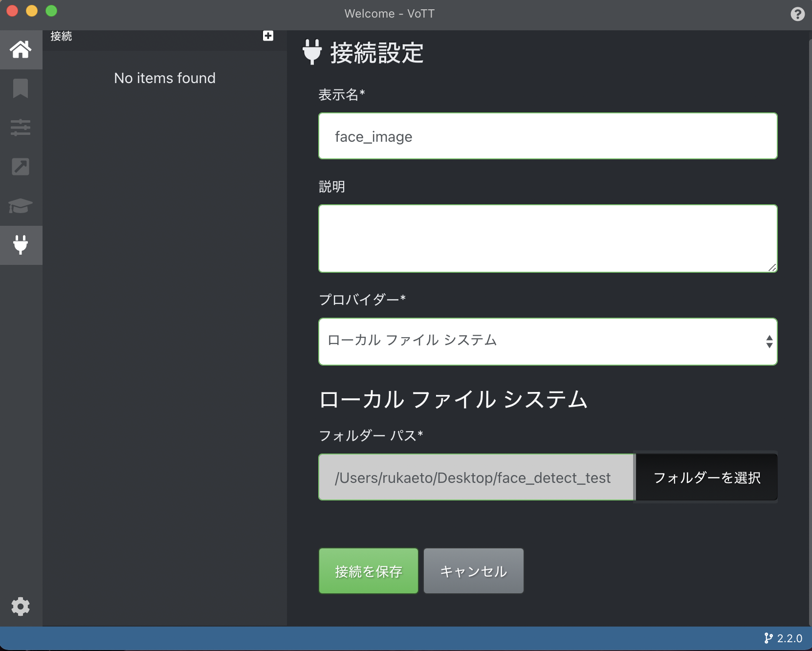Click inside the 説明 description box
Image resolution: width=812 pixels, height=651 pixels.
tap(548, 238)
